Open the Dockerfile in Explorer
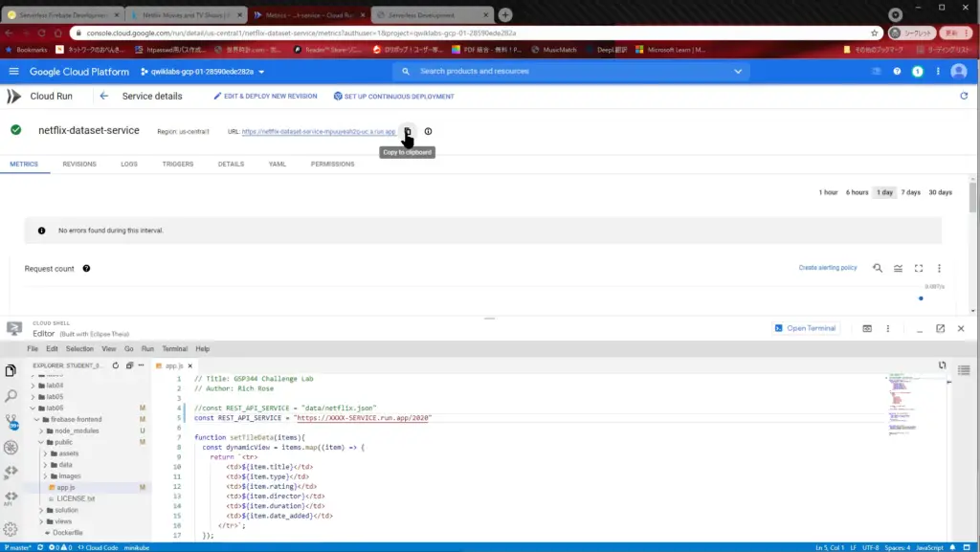 [x=68, y=533]
